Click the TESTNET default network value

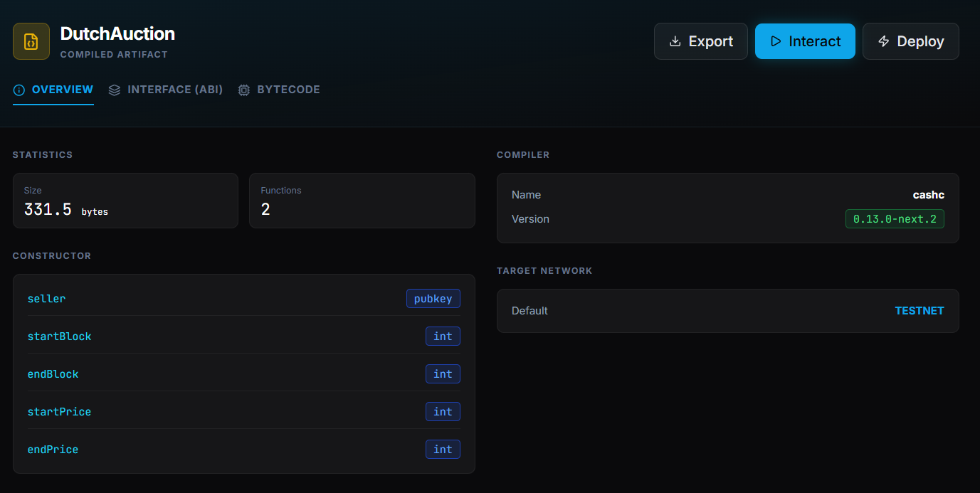coord(919,311)
